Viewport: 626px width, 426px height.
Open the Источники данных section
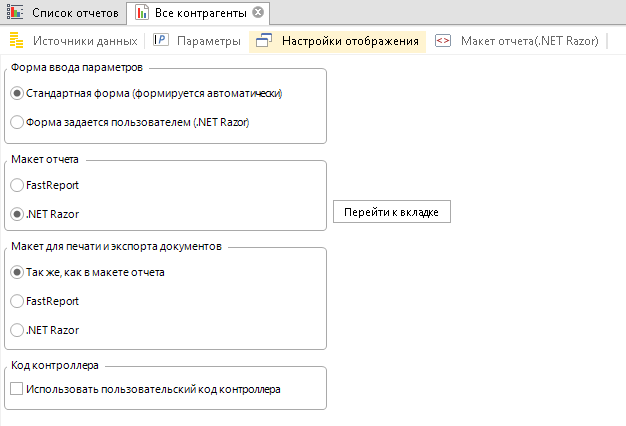coord(84,41)
